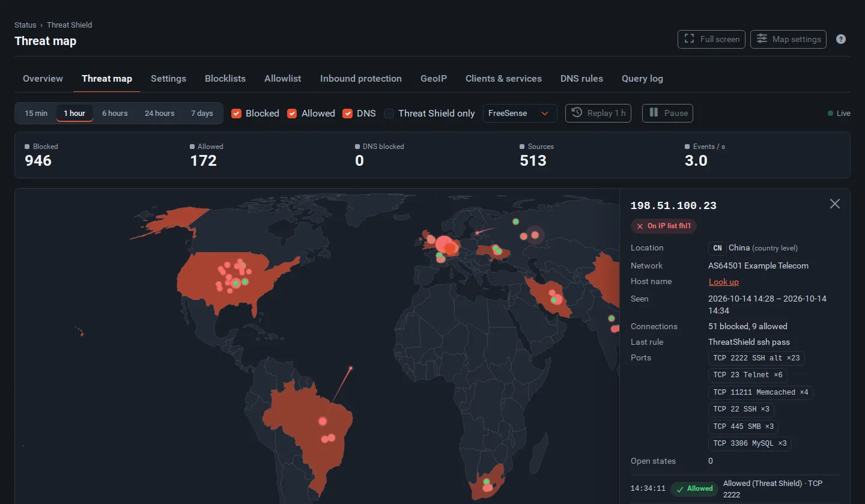Open the DNS rules tab
This screenshot has height=504, width=865.
click(581, 79)
